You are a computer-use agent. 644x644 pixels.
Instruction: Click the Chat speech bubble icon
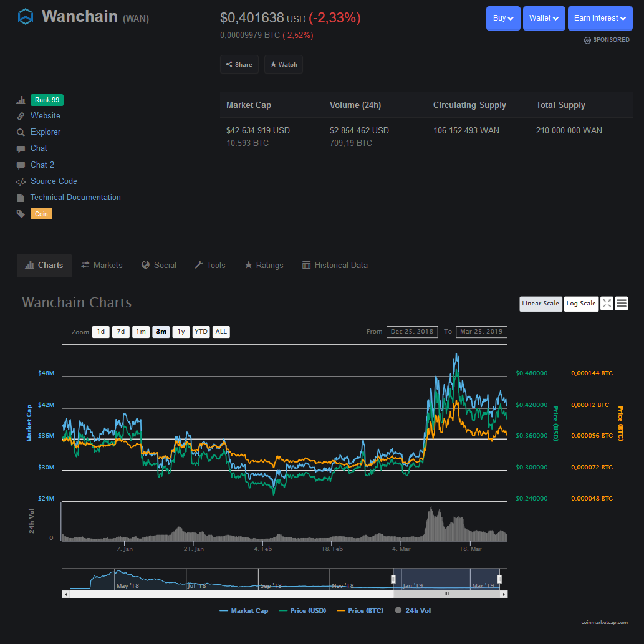[x=21, y=148]
